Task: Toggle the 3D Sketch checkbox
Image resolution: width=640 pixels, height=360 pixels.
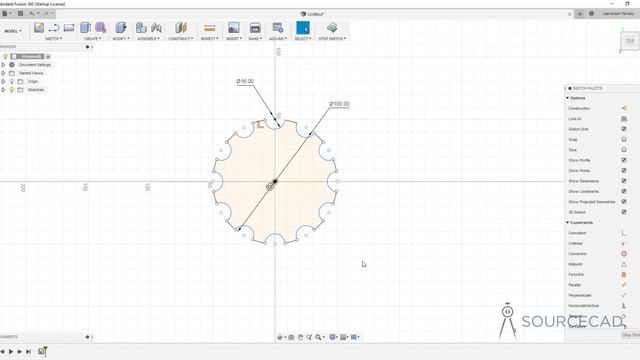Action: click(x=624, y=212)
